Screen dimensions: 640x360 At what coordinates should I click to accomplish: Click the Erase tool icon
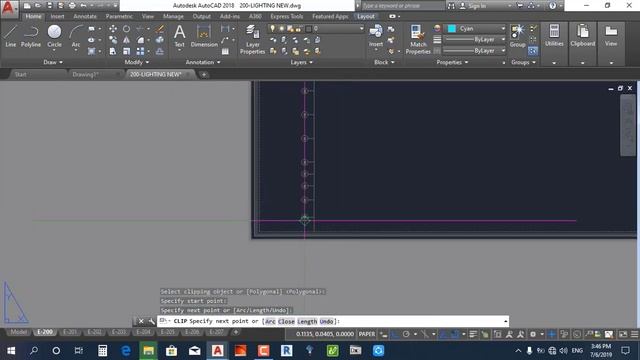point(160,29)
